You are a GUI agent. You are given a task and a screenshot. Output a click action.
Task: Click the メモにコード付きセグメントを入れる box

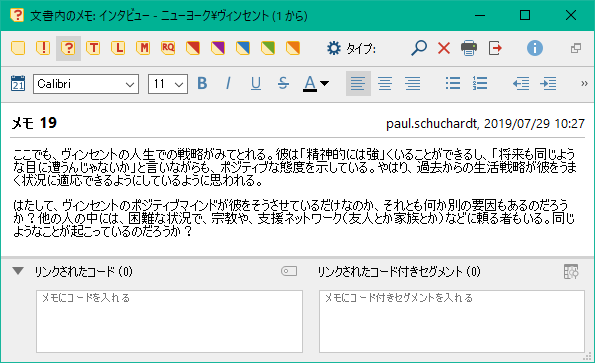click(x=452, y=321)
